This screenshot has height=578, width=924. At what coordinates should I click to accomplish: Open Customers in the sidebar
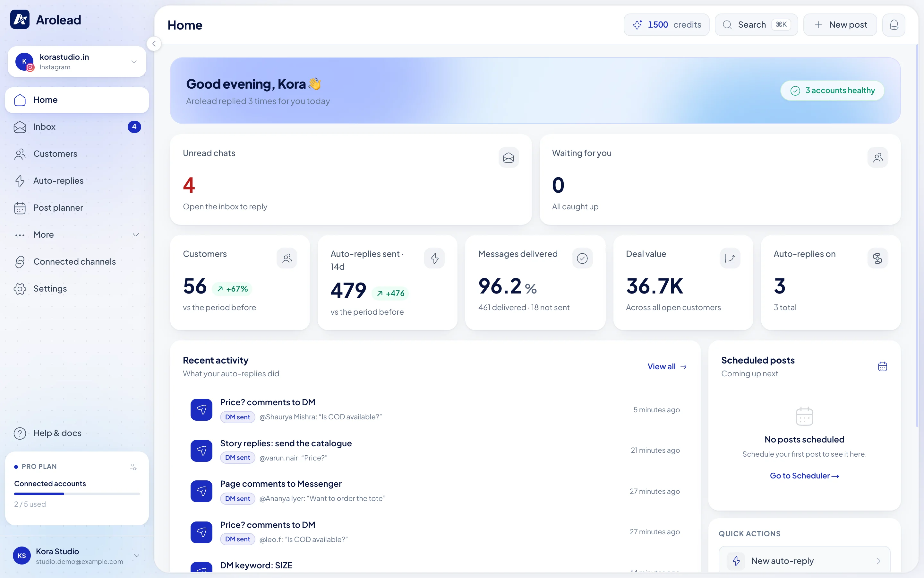coord(77,154)
